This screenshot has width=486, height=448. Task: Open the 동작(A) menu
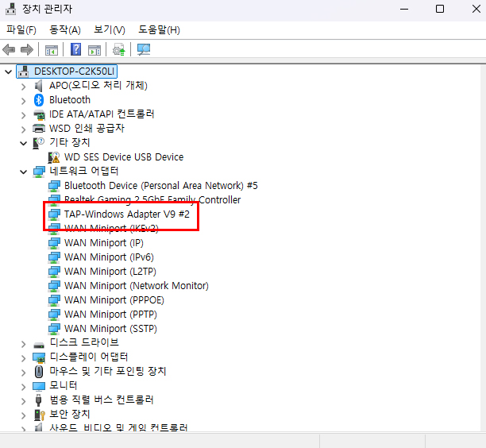65,29
